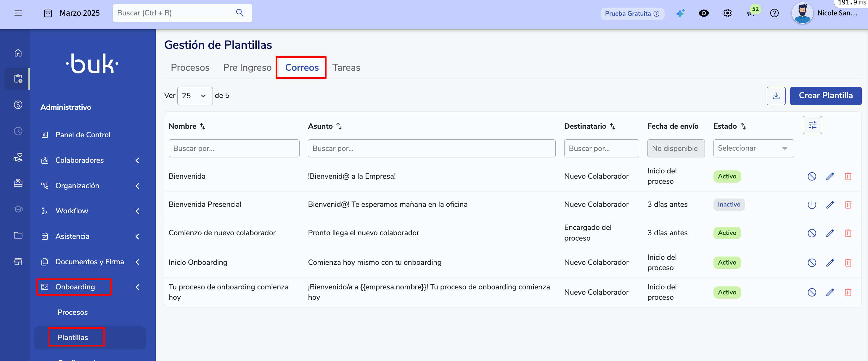
Task: Click the Asunto search filter field
Action: [431, 149]
